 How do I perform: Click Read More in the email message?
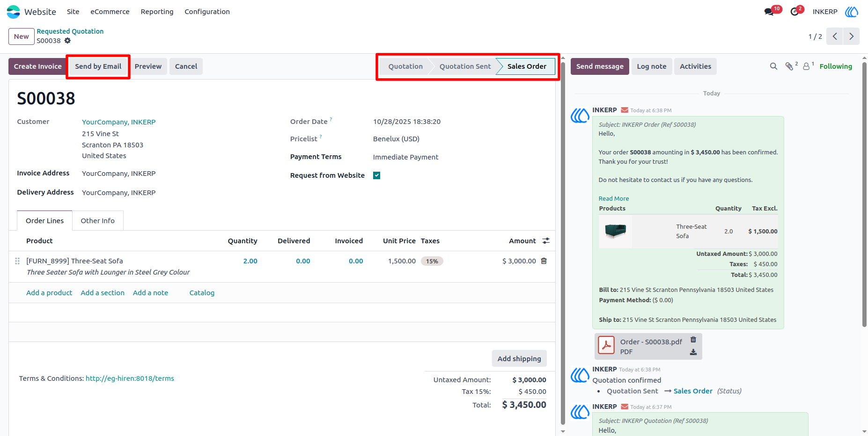point(613,199)
